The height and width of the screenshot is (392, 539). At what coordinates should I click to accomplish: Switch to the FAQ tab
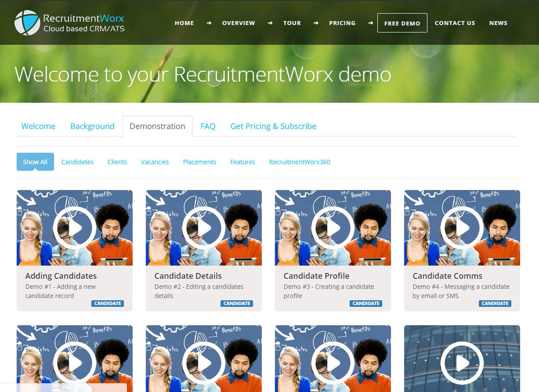click(208, 126)
